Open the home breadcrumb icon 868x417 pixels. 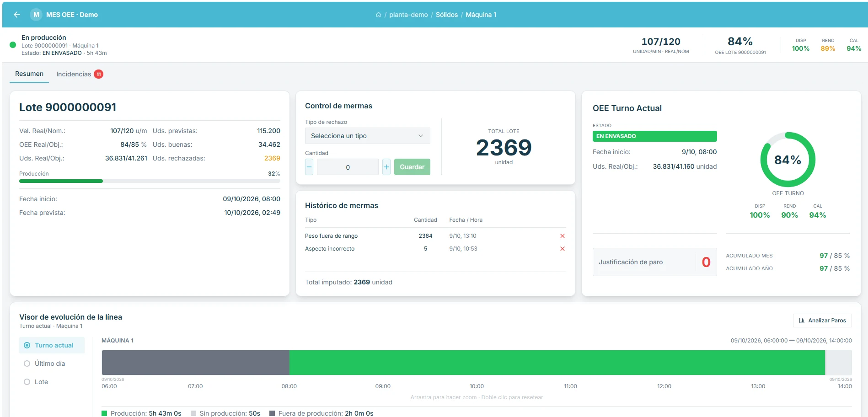(x=378, y=15)
